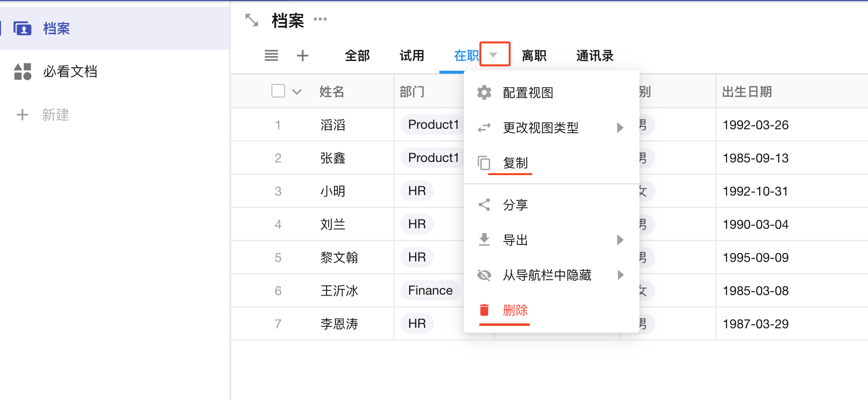Click the red trash icon for 删除
868x400 pixels.
point(484,310)
